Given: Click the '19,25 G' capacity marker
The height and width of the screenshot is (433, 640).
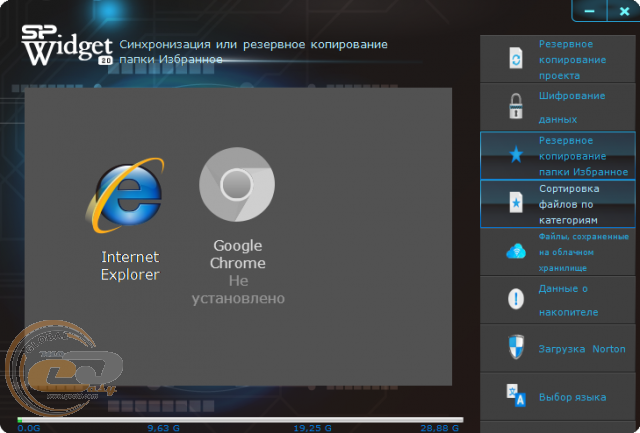Looking at the screenshot, I should click(x=312, y=428).
